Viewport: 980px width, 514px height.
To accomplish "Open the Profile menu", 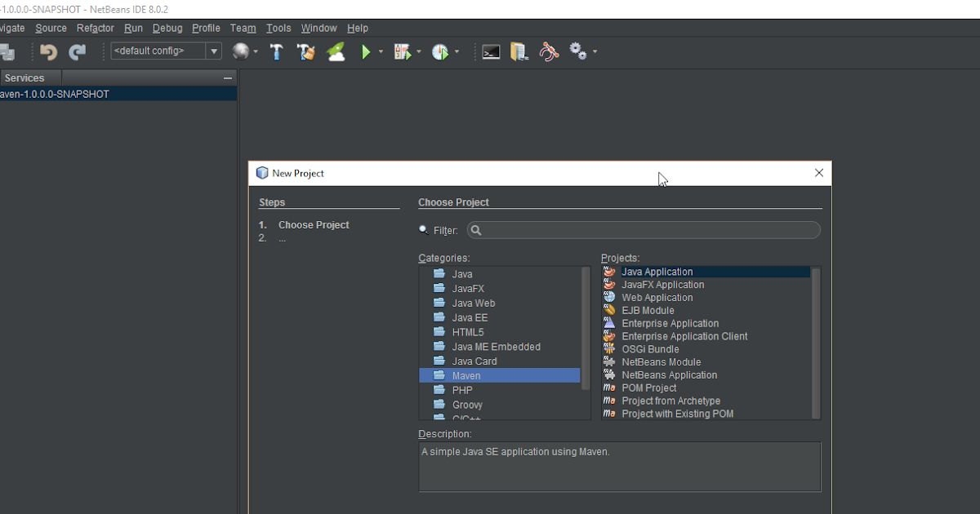I will point(207,28).
